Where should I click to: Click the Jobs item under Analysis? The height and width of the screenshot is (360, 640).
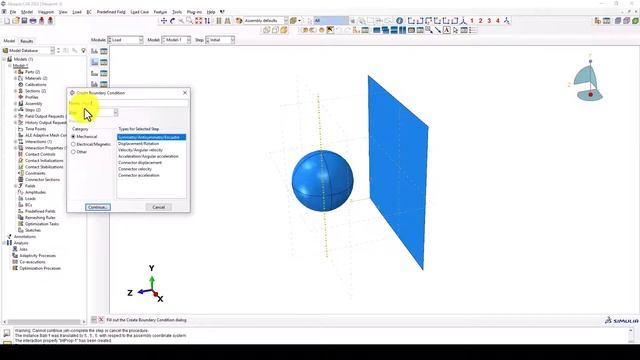[23, 249]
